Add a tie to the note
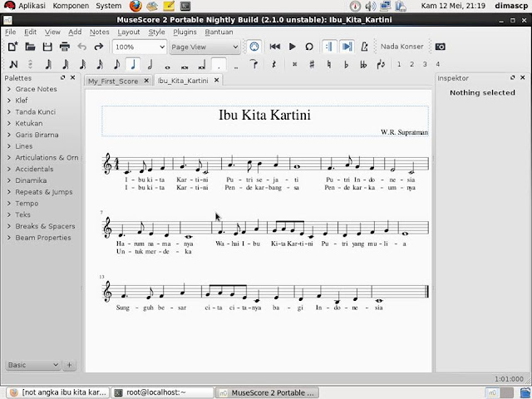Image resolution: width=532 pixels, height=399 pixels. pyautogui.click(x=254, y=64)
